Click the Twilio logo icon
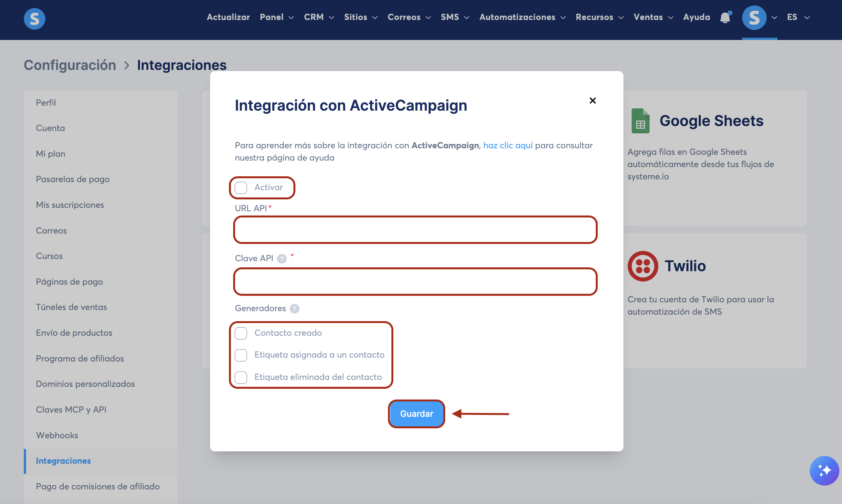 click(x=643, y=266)
